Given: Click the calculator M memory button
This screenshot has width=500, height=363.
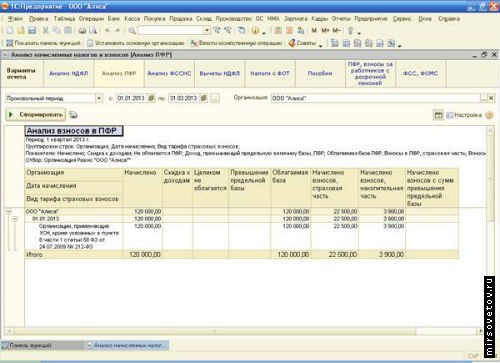Looking at the screenshot, I should [x=314, y=31].
